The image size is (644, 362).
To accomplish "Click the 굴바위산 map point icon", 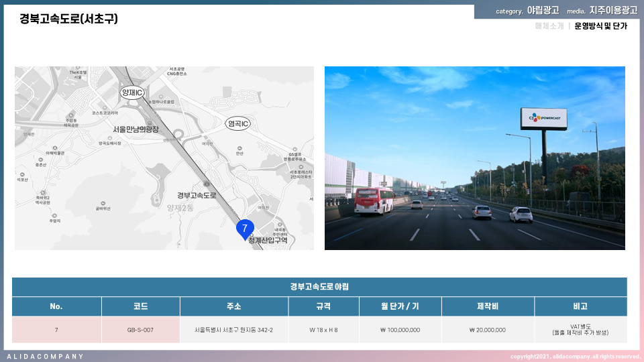I will coord(102,202).
